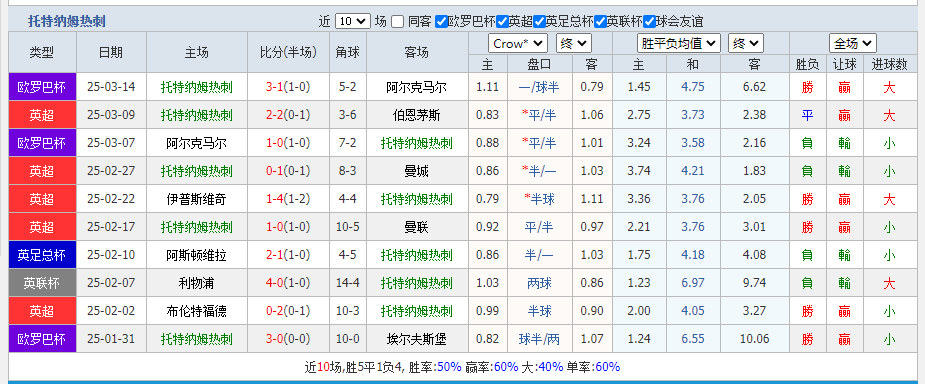The height and width of the screenshot is (384, 925).
Task: Click the 让球 column header
Action: click(844, 65)
